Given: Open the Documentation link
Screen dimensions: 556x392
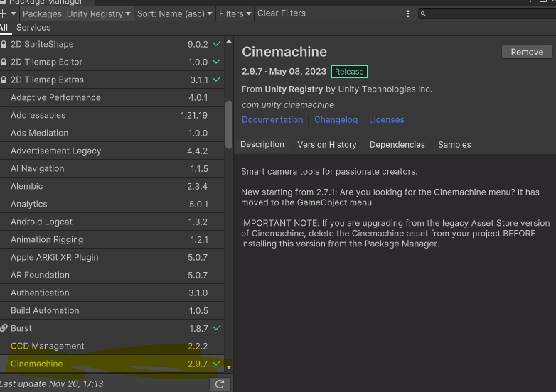Looking at the screenshot, I should click(272, 120).
